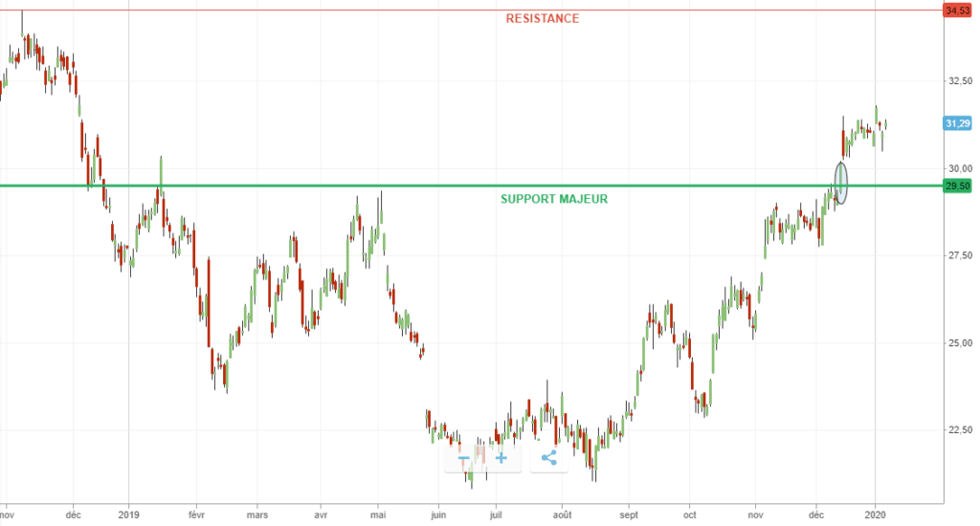Viewport: 980px width, 526px height.
Task: Click the 2020 date axis label
Action: coord(875,515)
